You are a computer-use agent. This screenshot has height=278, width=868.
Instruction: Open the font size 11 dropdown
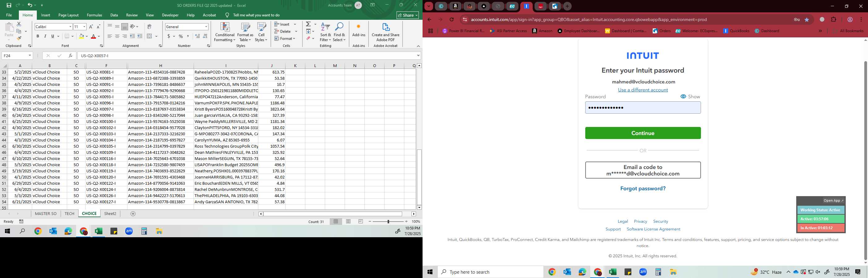click(84, 27)
